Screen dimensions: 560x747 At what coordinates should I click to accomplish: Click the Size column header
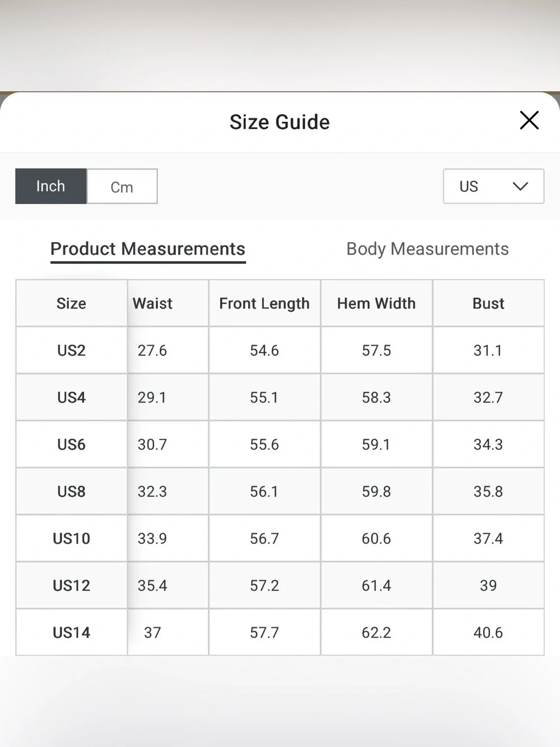tap(72, 303)
